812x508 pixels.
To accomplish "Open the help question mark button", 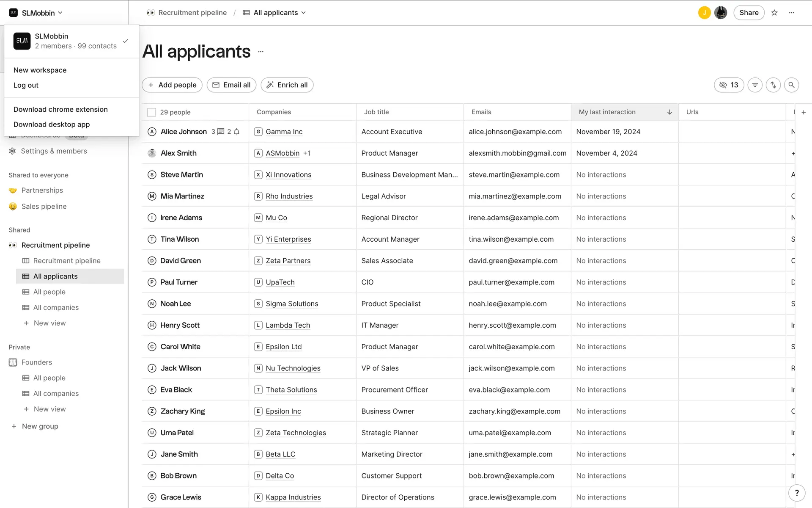I will (797, 493).
